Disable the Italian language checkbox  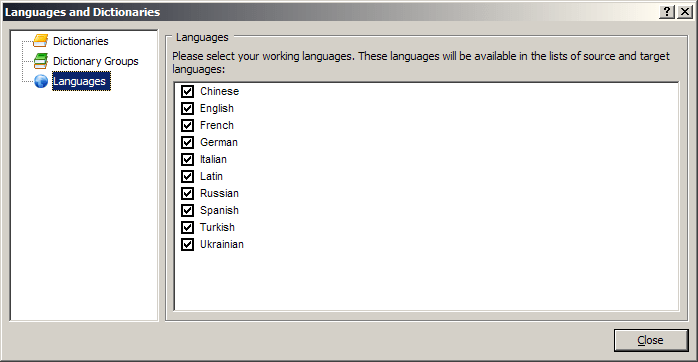pos(187,159)
